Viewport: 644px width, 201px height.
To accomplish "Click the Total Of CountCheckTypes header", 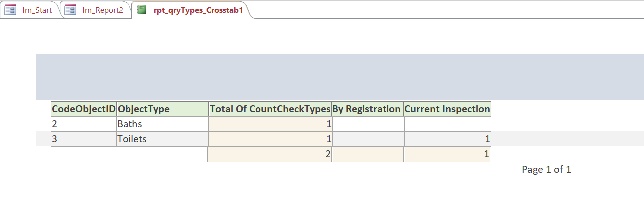I will [x=270, y=109].
